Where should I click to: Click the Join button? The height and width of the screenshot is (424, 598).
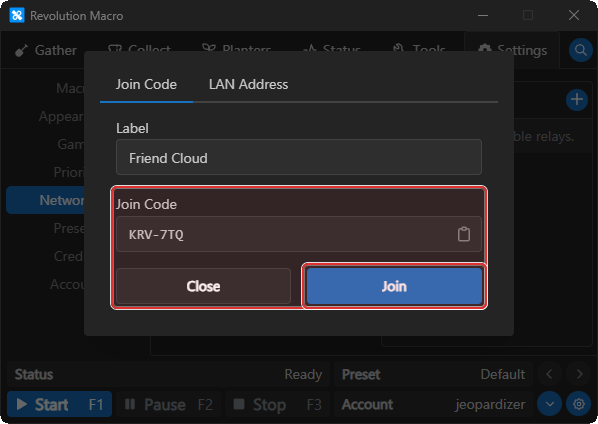pyautogui.click(x=394, y=286)
